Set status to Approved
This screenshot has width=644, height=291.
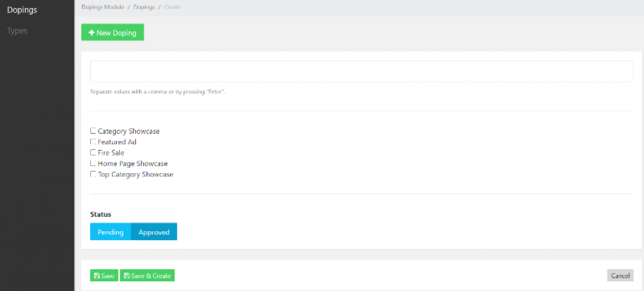pyautogui.click(x=154, y=232)
